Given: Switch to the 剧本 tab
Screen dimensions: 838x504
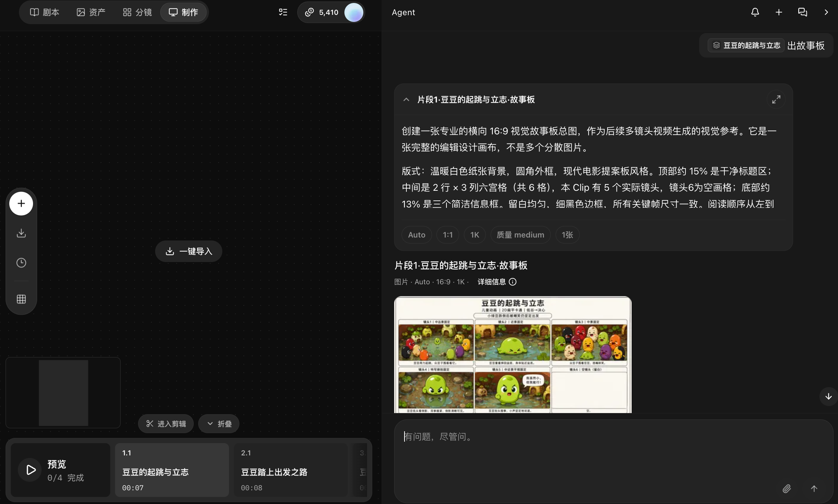Looking at the screenshot, I should [45, 12].
